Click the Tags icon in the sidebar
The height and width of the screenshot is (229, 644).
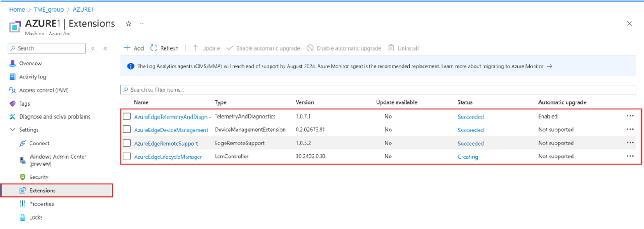click(13, 104)
